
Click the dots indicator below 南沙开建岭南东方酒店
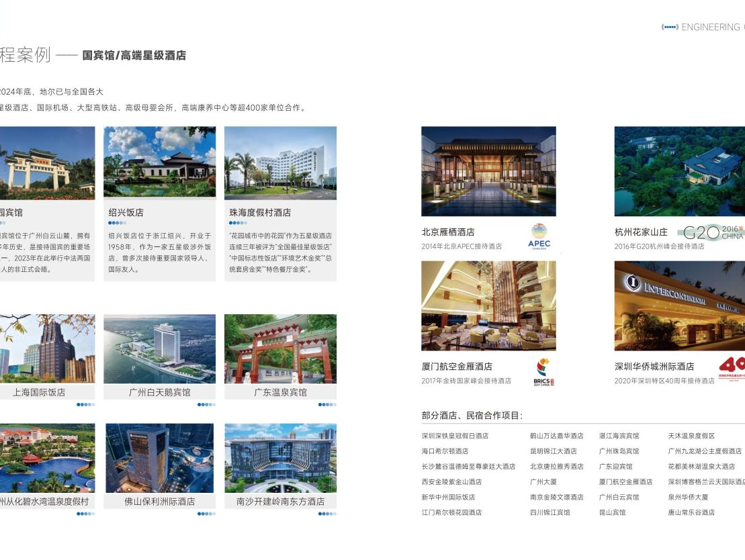[x=326, y=514]
